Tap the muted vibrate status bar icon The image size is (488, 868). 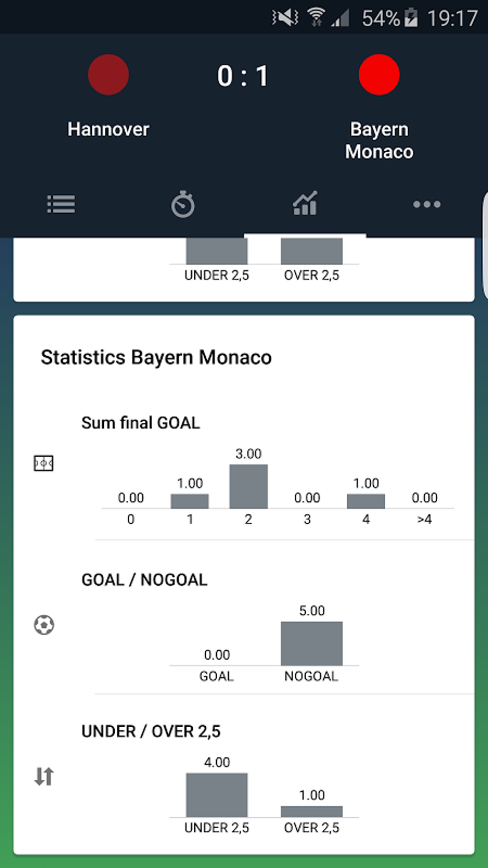point(285,18)
